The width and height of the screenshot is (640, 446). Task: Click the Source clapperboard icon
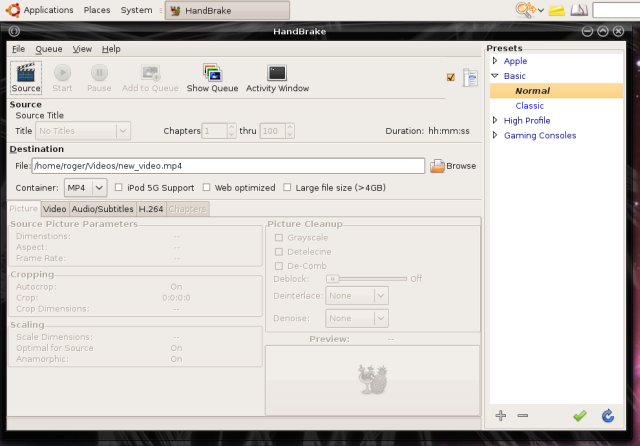[25, 72]
